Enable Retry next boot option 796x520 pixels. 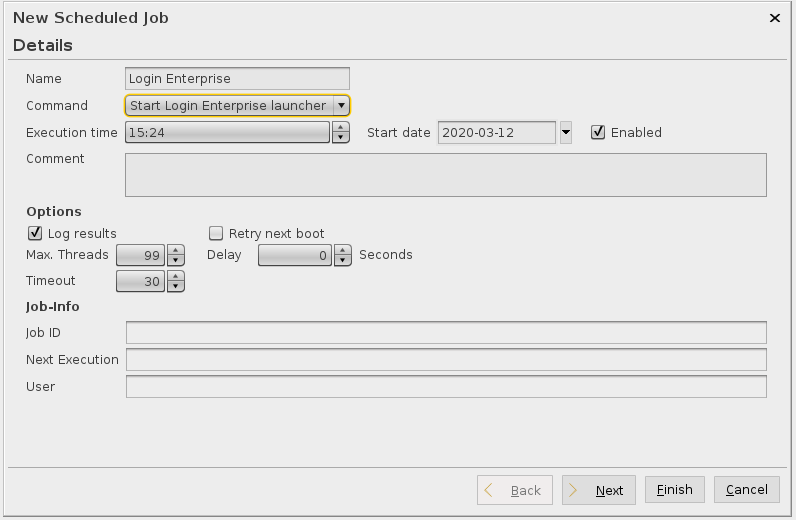pos(216,233)
